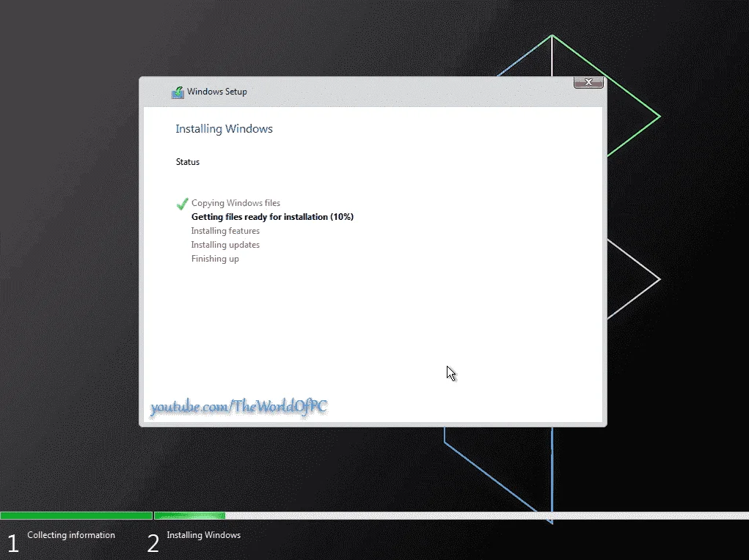Image resolution: width=749 pixels, height=560 pixels.
Task: Click the bottom 'Installing Windows' stage label
Action: click(203, 535)
